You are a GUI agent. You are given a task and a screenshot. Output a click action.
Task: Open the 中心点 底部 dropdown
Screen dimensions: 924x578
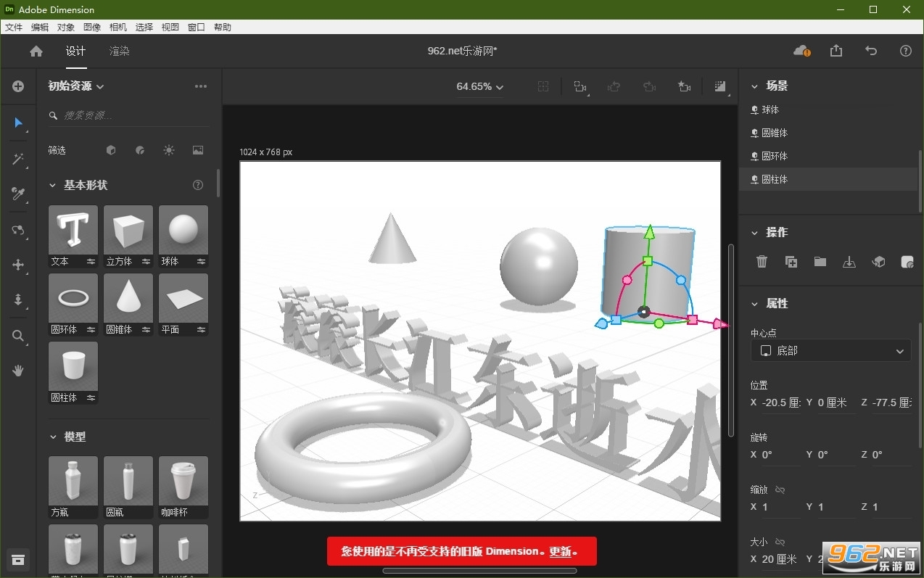(x=831, y=351)
